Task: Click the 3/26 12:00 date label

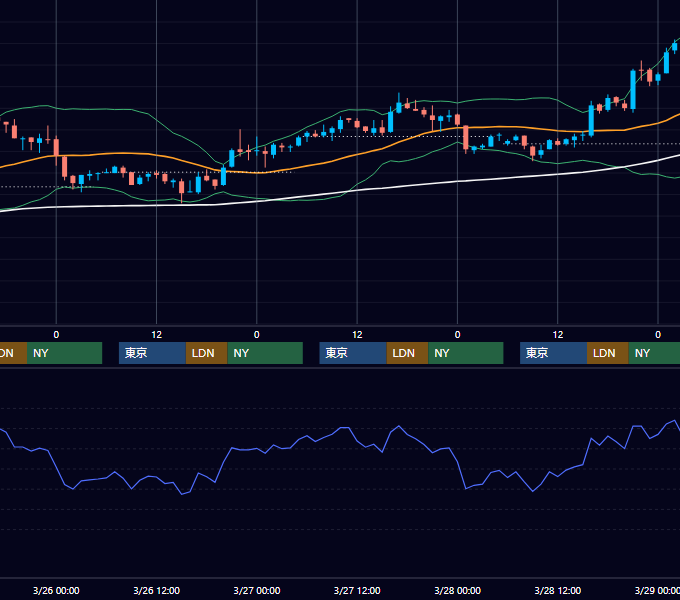Action: 157,590
